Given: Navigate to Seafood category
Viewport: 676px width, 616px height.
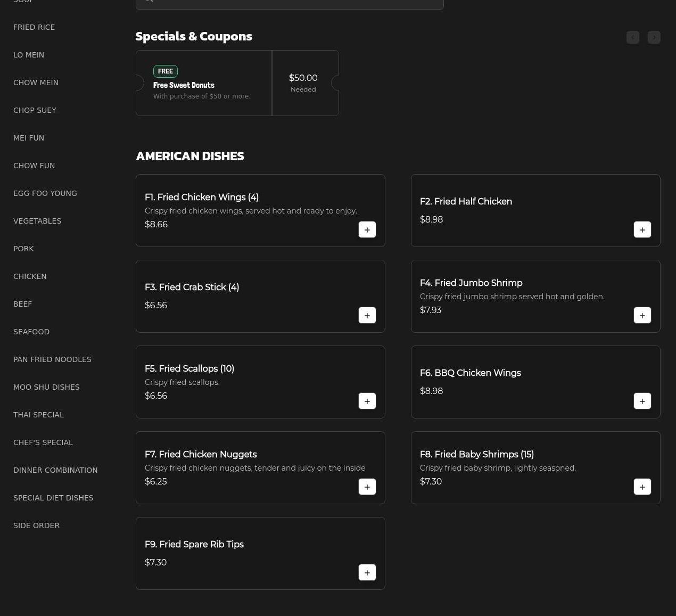Looking at the screenshot, I should pyautogui.click(x=31, y=332).
